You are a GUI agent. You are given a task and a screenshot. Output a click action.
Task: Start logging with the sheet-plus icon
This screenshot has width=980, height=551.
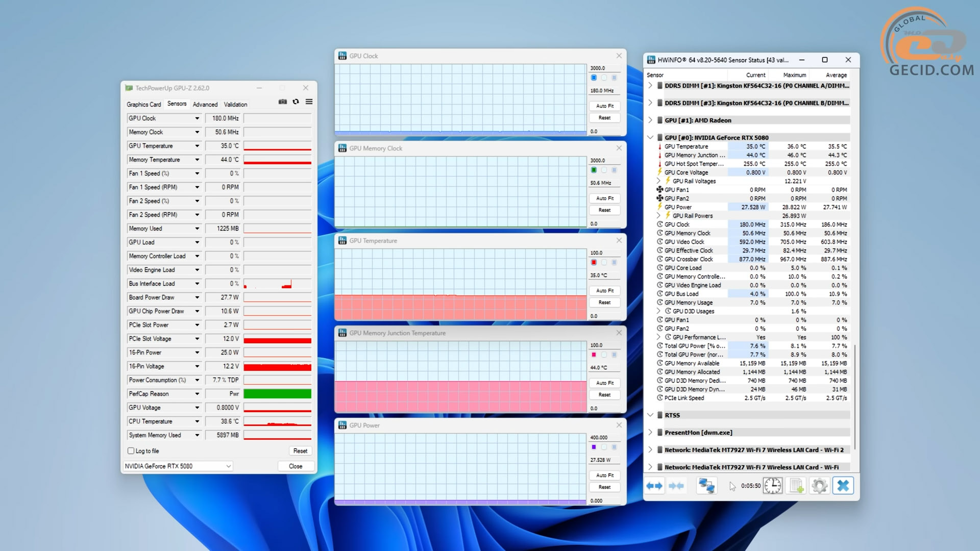pos(796,486)
